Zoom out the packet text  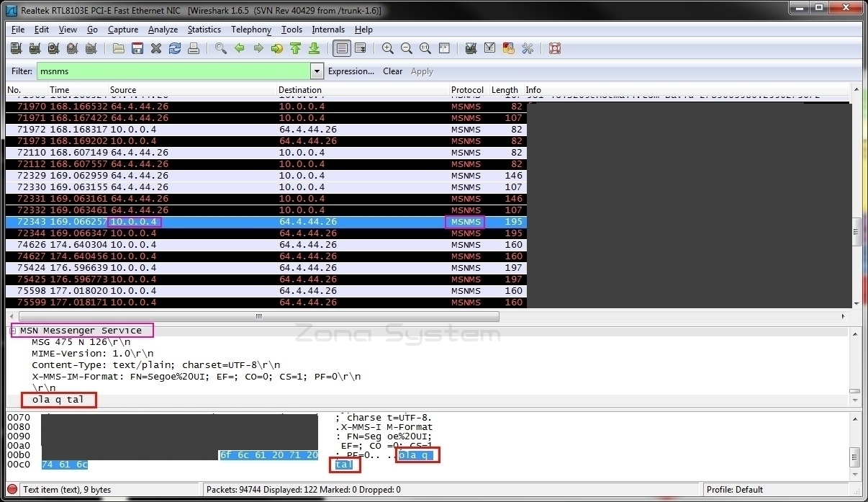407,48
